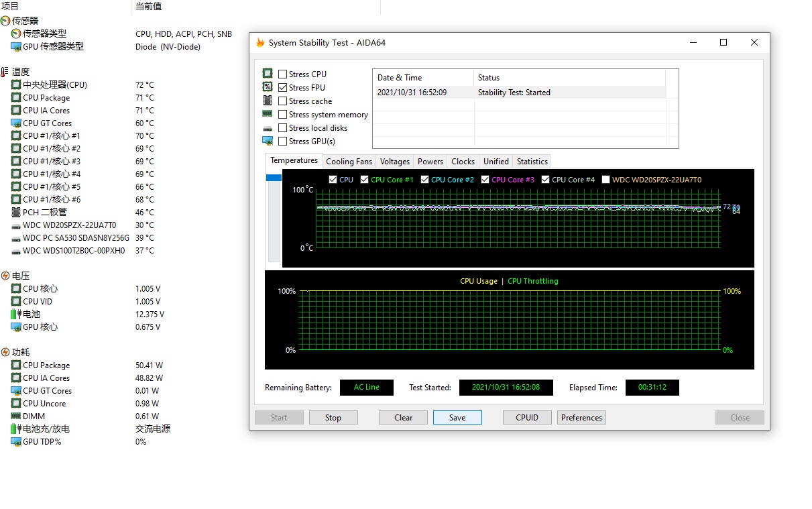Enable the Stress CPU checkbox
Screen dimensions: 812x509
(282, 74)
